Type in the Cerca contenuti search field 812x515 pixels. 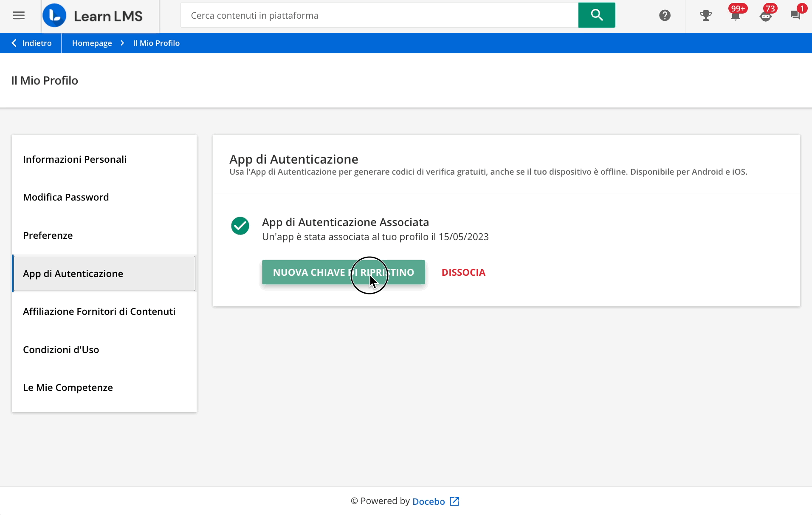click(379, 15)
